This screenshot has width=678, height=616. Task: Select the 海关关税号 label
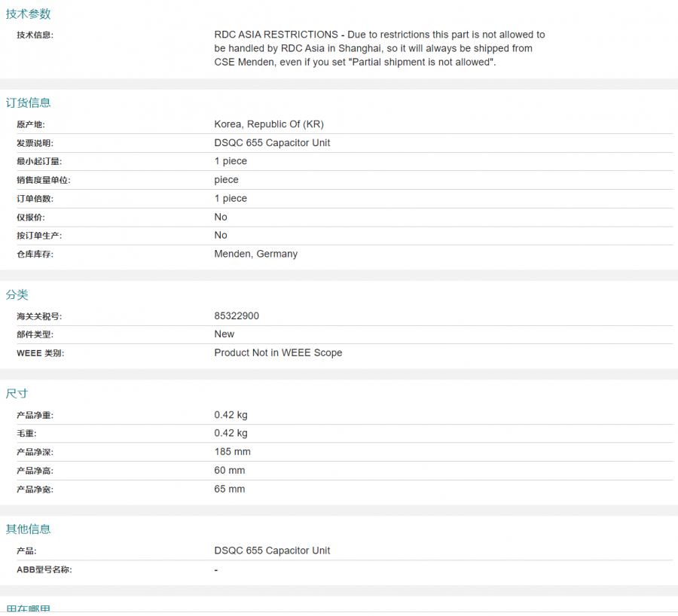coord(39,316)
